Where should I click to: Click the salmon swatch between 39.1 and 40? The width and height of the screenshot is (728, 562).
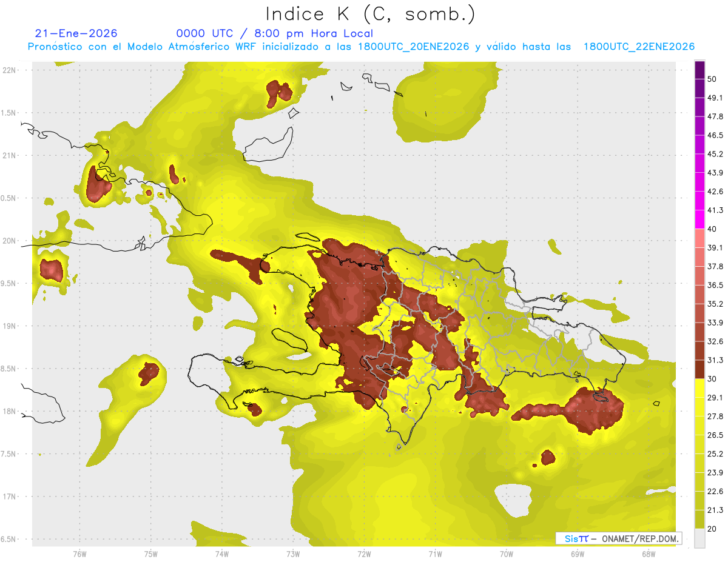point(699,238)
